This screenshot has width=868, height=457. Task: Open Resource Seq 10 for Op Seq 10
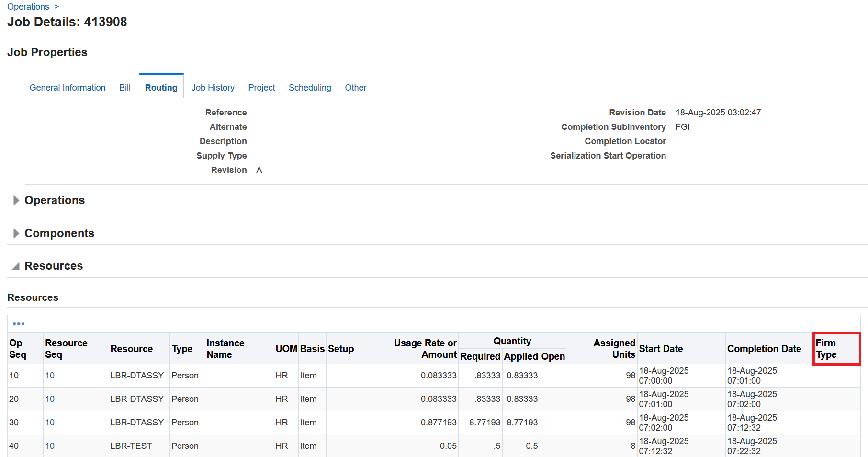pyautogui.click(x=50, y=376)
